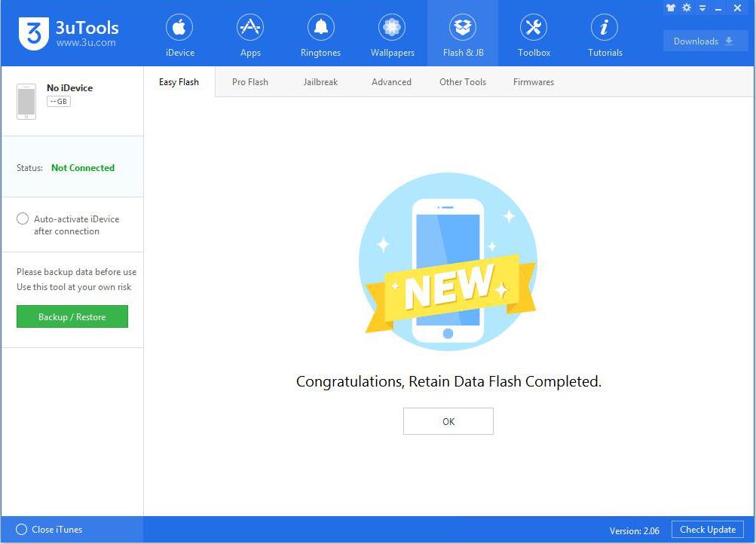The image size is (756, 544).
Task: Open the skin/theme changer icon
Action: pos(670,8)
